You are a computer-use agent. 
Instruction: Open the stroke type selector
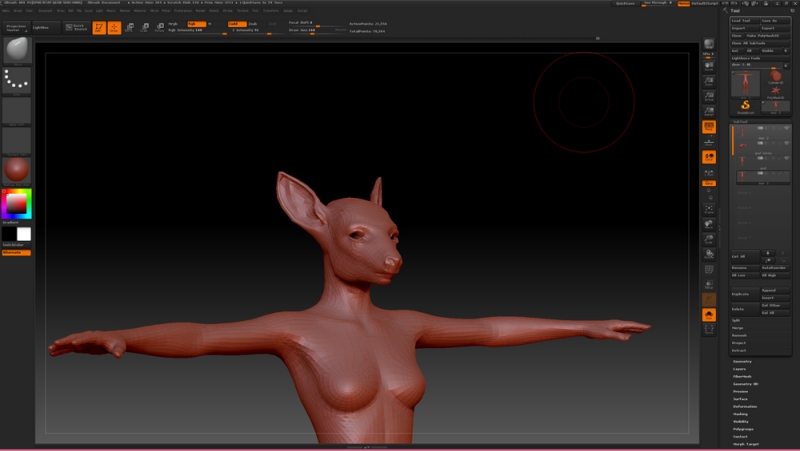tap(16, 81)
